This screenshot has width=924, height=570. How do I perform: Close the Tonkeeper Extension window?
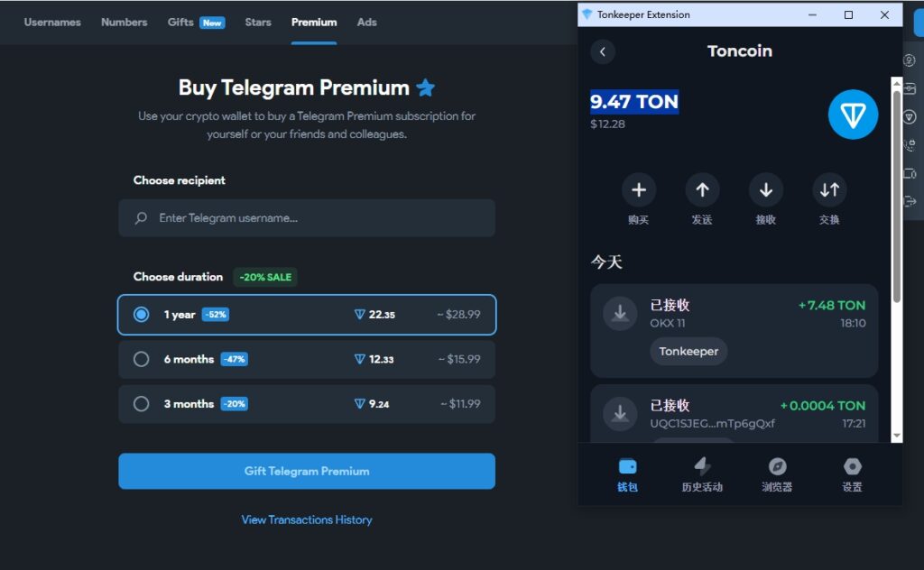point(884,14)
